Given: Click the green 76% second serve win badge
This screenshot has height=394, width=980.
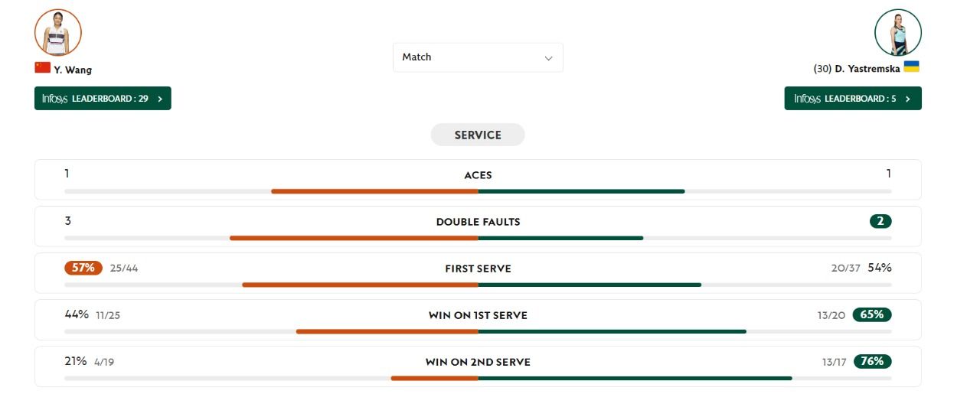Looking at the screenshot, I should [872, 361].
